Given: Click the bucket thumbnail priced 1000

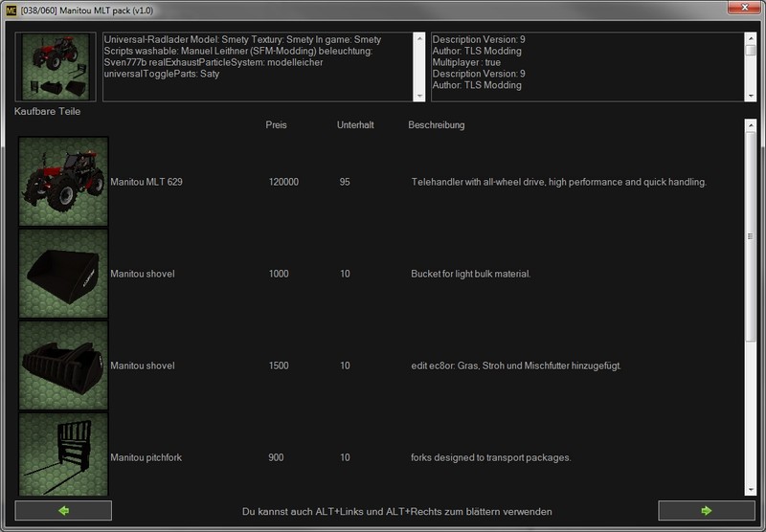Looking at the screenshot, I should tap(64, 274).
